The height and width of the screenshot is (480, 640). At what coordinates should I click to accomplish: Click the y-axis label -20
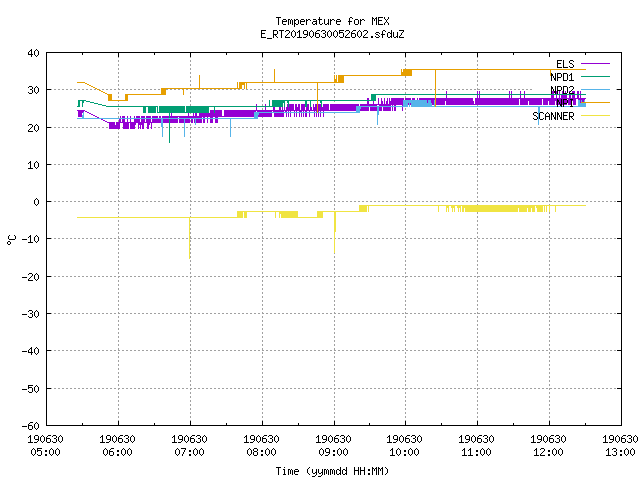coord(31,277)
